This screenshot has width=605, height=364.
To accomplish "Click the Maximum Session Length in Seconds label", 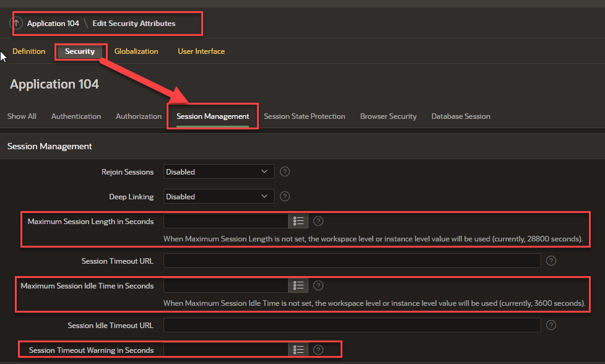I will pyautogui.click(x=90, y=222).
